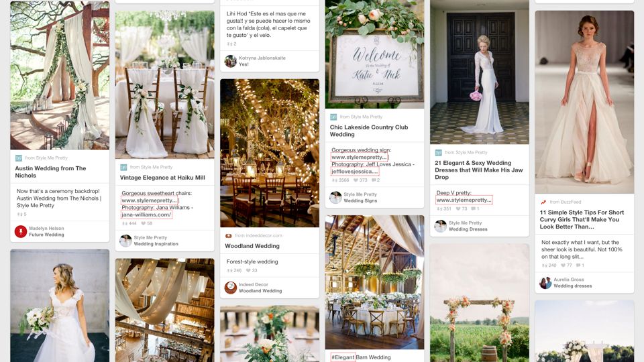The width and height of the screenshot is (644, 362).
Task: Open the Welcome Katie & Nick sign photo
Action: point(374,54)
